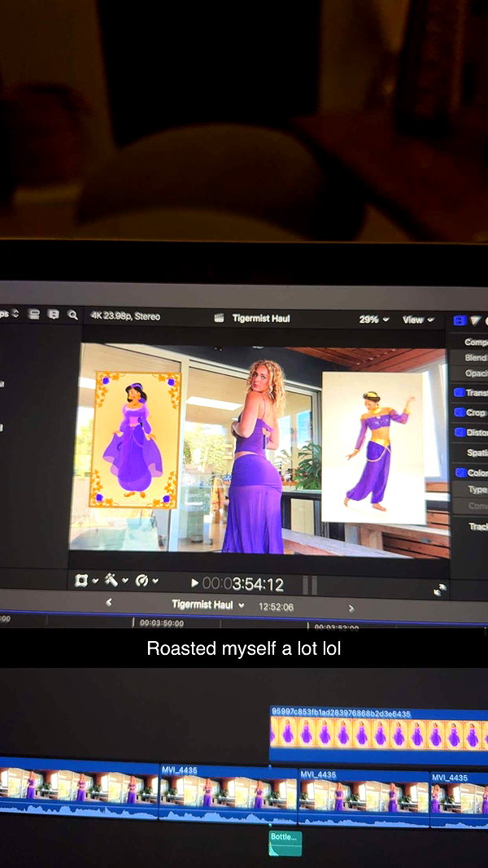Go forward in timeline history arrow
488x868 pixels.
tap(351, 608)
